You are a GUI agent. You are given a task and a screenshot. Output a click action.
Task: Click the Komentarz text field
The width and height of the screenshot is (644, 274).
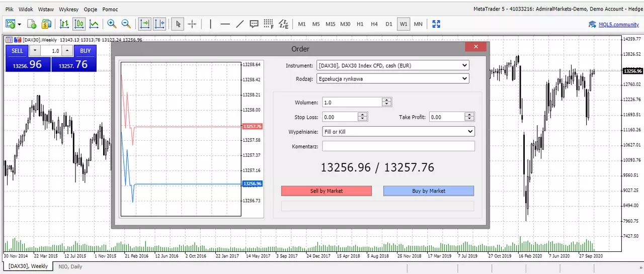[x=398, y=146]
